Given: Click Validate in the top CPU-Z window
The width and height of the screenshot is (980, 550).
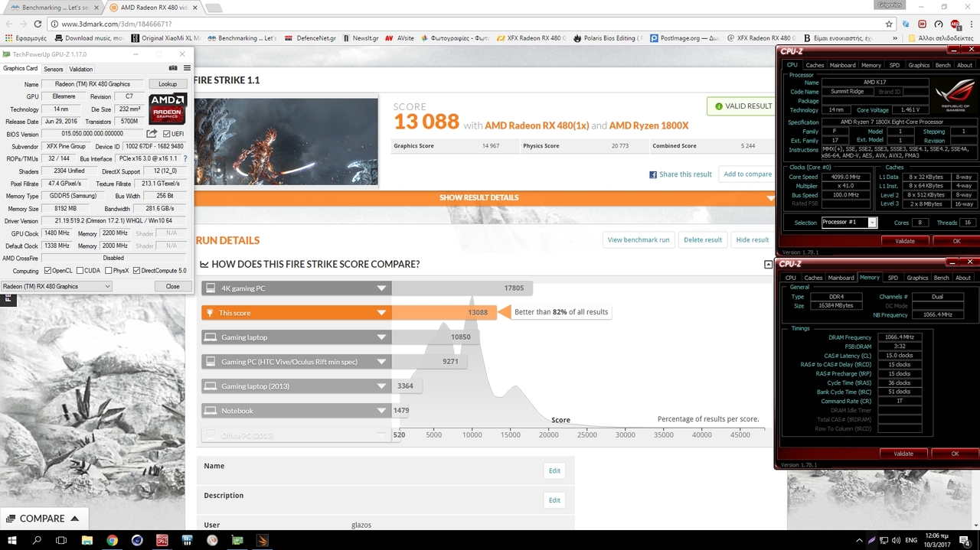Looking at the screenshot, I should [905, 241].
